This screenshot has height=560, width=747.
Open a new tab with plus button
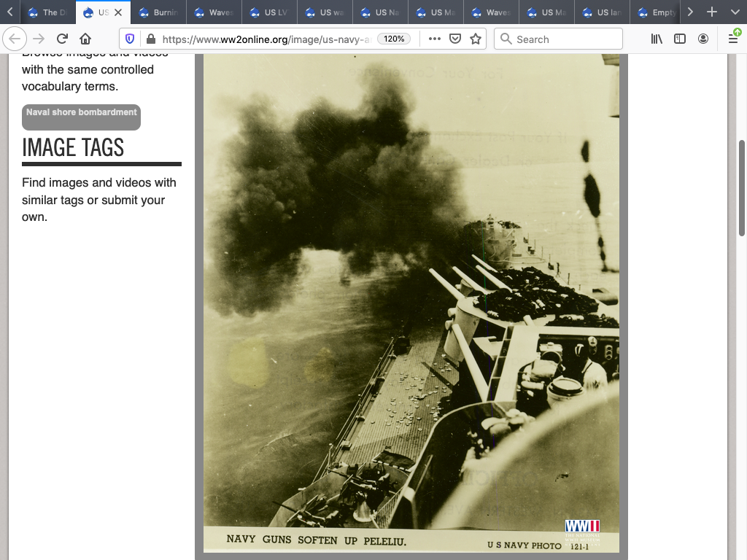click(x=712, y=12)
